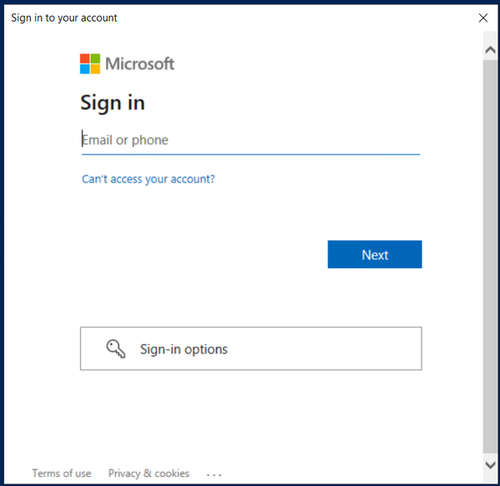Click the underline beneath the email field

pos(251,154)
